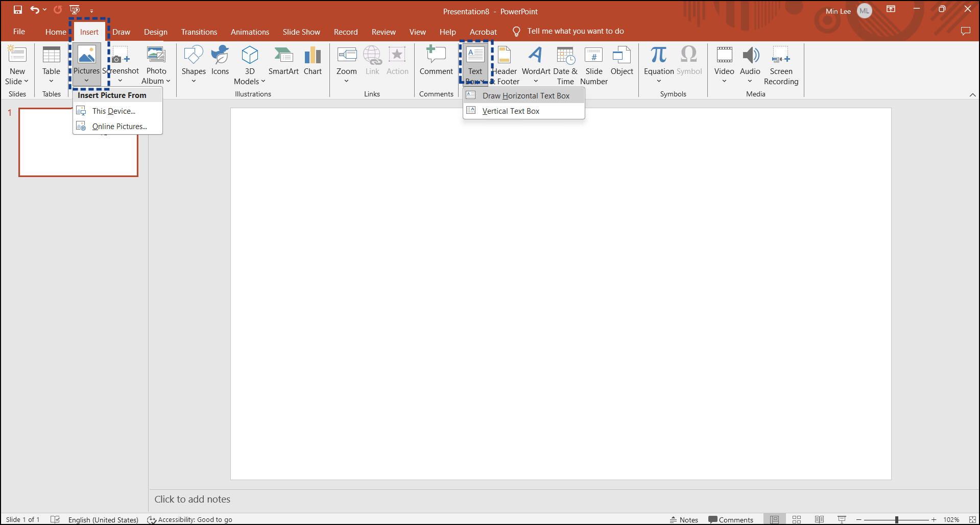This screenshot has width=980, height=525.
Task: Click the 102% zoom level
Action: click(951, 519)
